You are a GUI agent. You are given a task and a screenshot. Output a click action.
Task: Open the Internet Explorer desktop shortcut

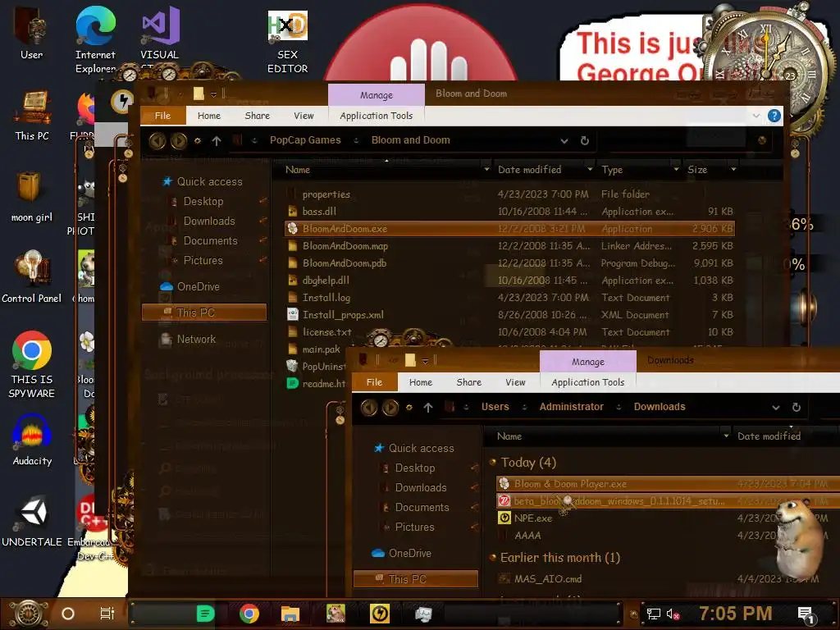pyautogui.click(x=95, y=39)
